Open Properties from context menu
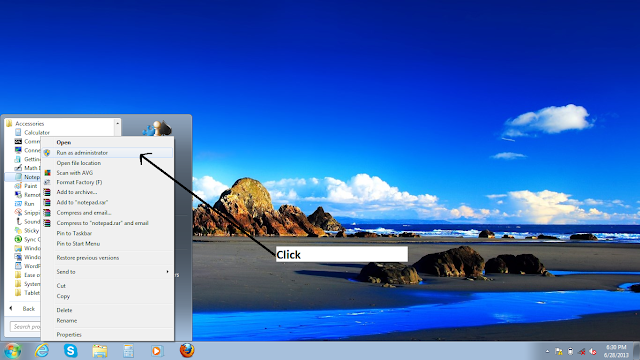Image resolution: width=640 pixels, height=360 pixels. [x=69, y=334]
